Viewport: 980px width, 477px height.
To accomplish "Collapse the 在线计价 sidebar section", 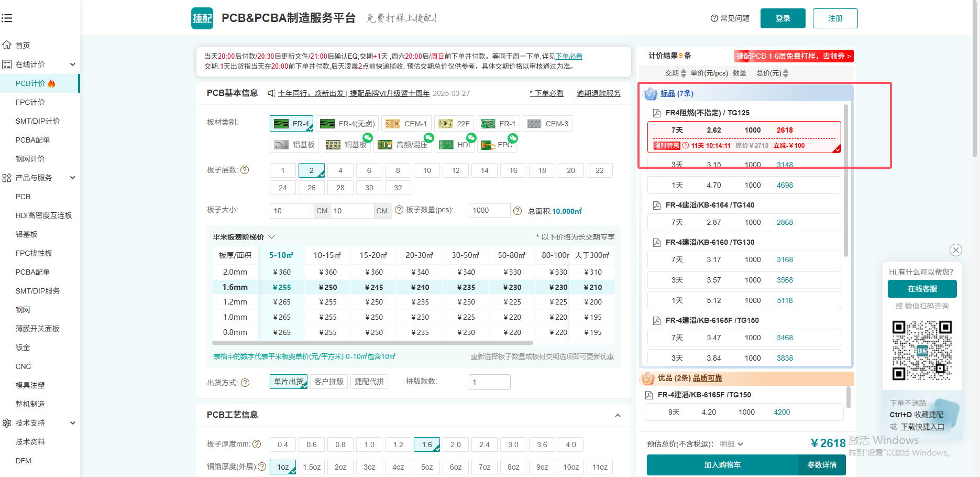I will pos(73,64).
